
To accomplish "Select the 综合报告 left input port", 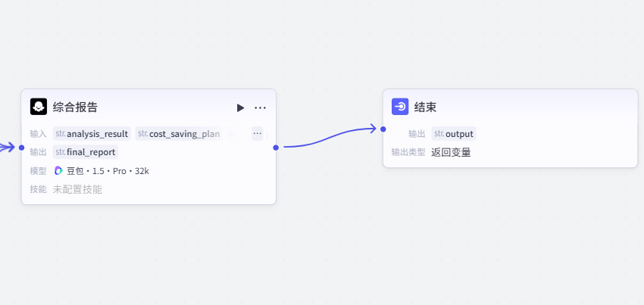I will pyautogui.click(x=21, y=147).
